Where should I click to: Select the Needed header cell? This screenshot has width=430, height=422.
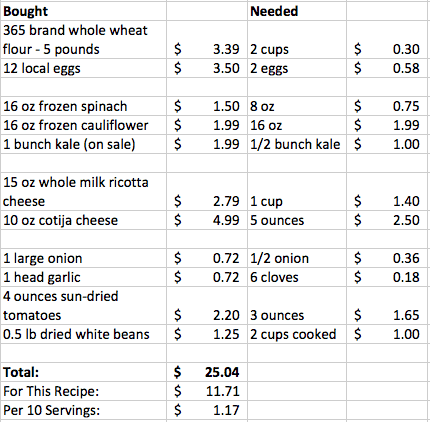(x=297, y=11)
